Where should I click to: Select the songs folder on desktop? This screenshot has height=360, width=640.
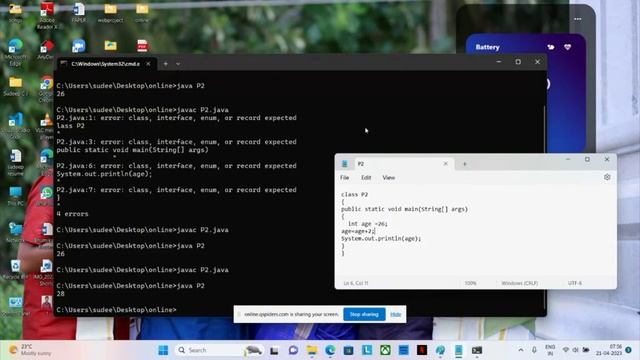16,12
